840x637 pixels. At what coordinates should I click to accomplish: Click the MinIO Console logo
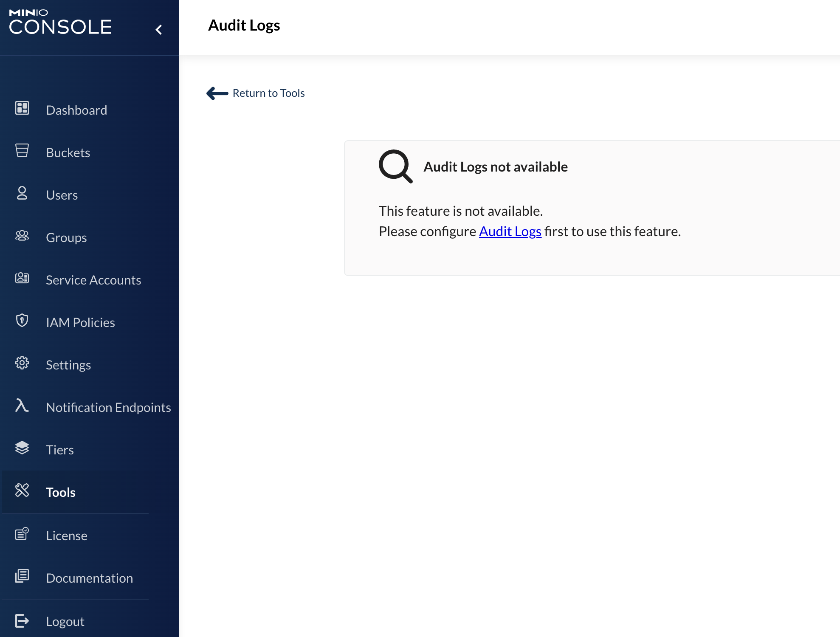pyautogui.click(x=60, y=22)
